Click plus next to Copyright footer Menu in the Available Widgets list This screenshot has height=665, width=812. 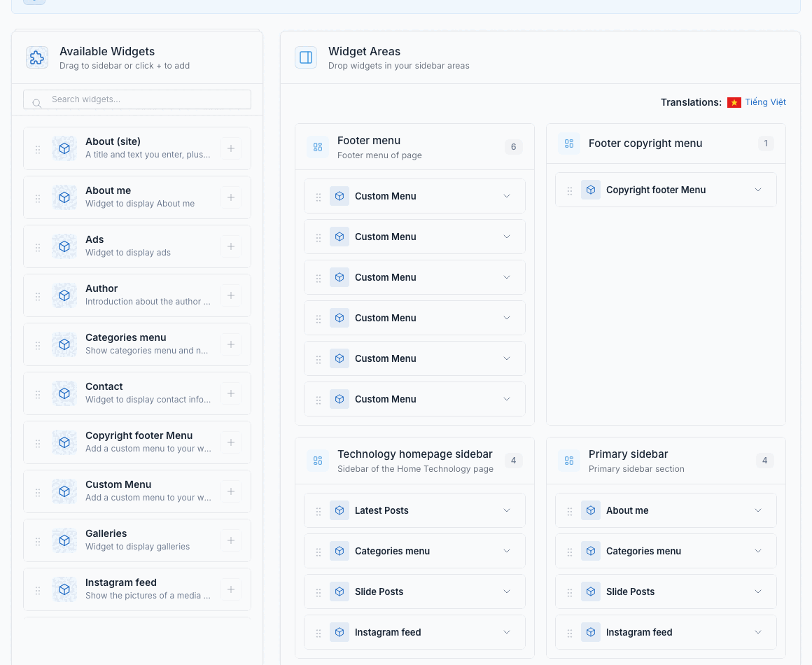click(231, 442)
